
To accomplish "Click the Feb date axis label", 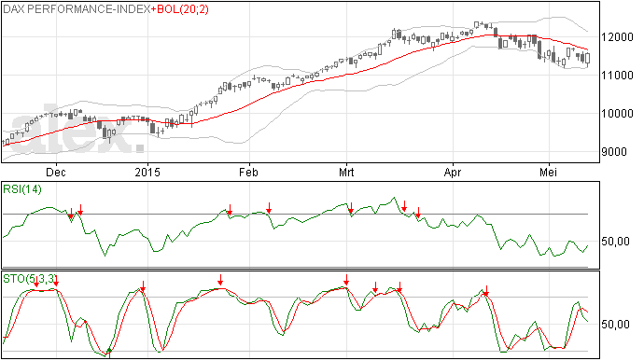I will point(248,172).
